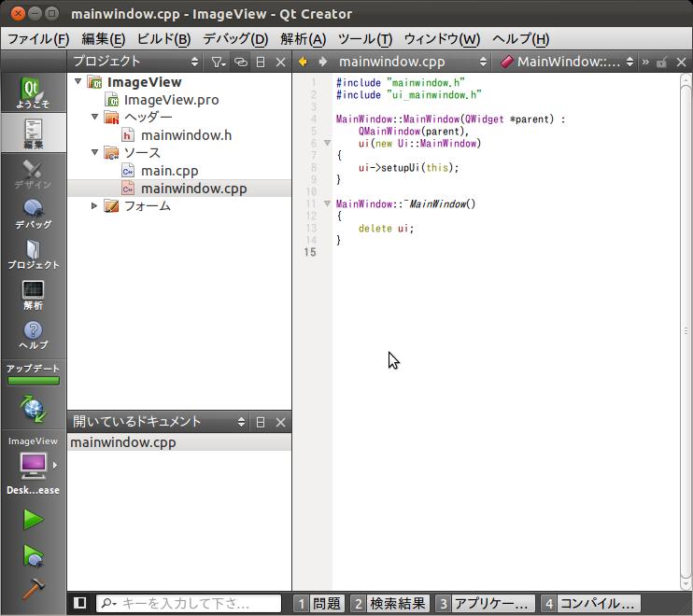The image size is (693, 616).
Task: Open the 開いているドキュメント panel dropdown
Action: coord(158,422)
